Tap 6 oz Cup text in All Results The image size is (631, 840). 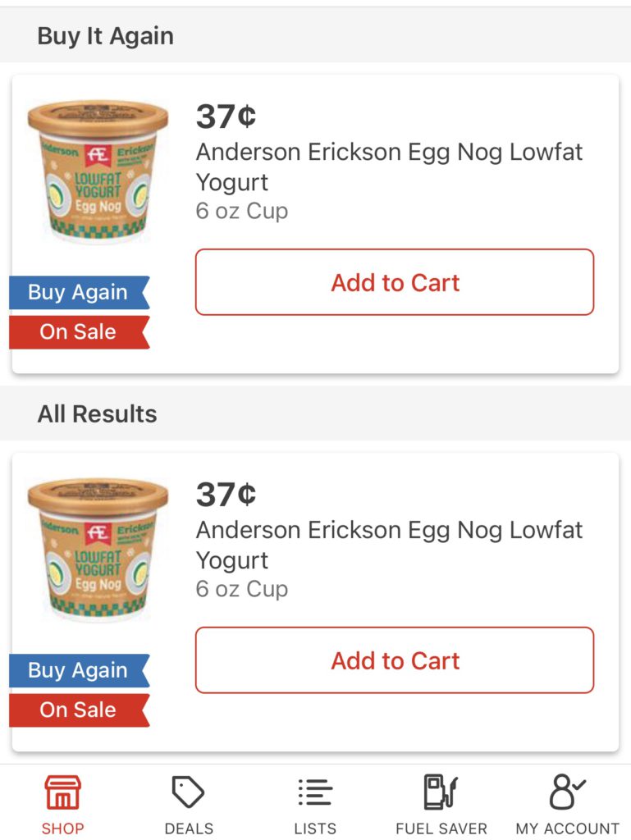coord(242,589)
